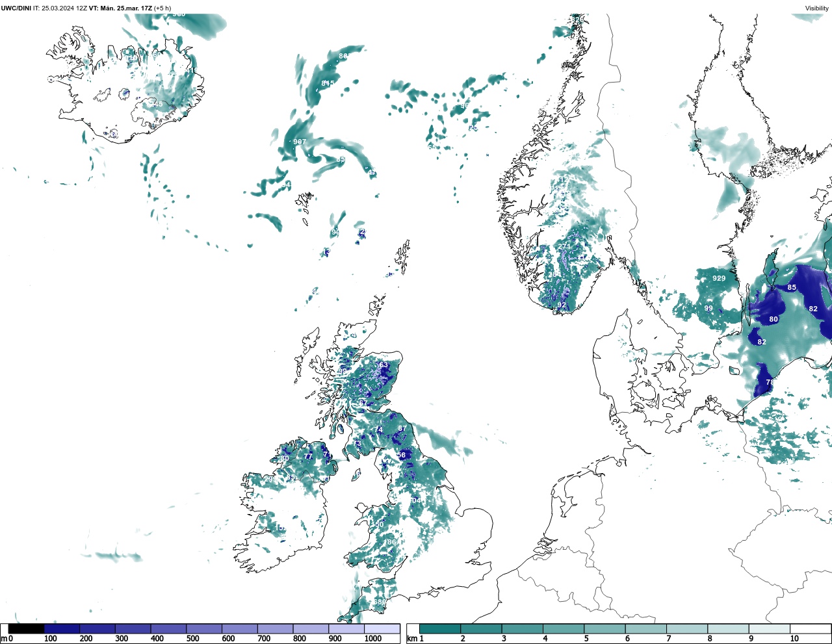Screen dimensions: 832x644
Task: Click the 7–8 km legend swatch
Action: [687, 628]
